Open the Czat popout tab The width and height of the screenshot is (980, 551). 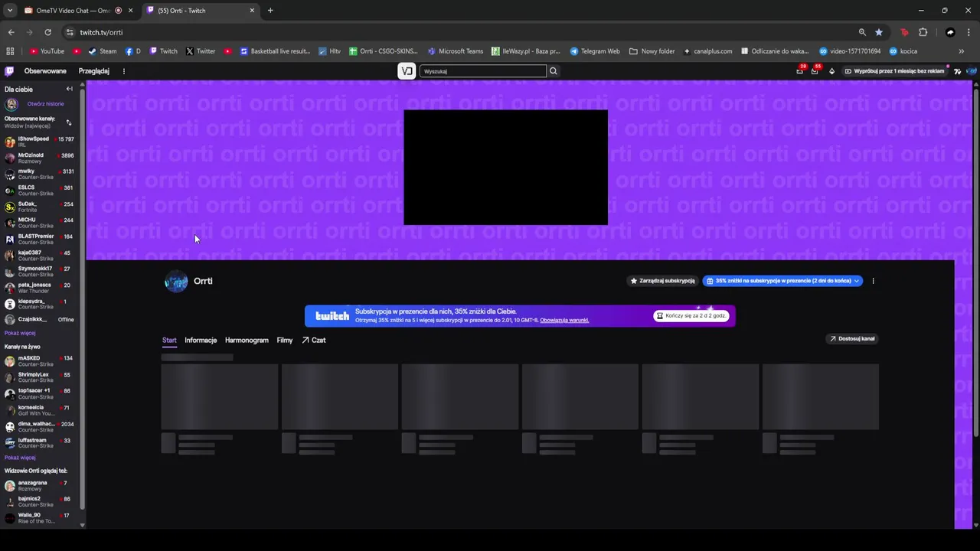click(313, 341)
